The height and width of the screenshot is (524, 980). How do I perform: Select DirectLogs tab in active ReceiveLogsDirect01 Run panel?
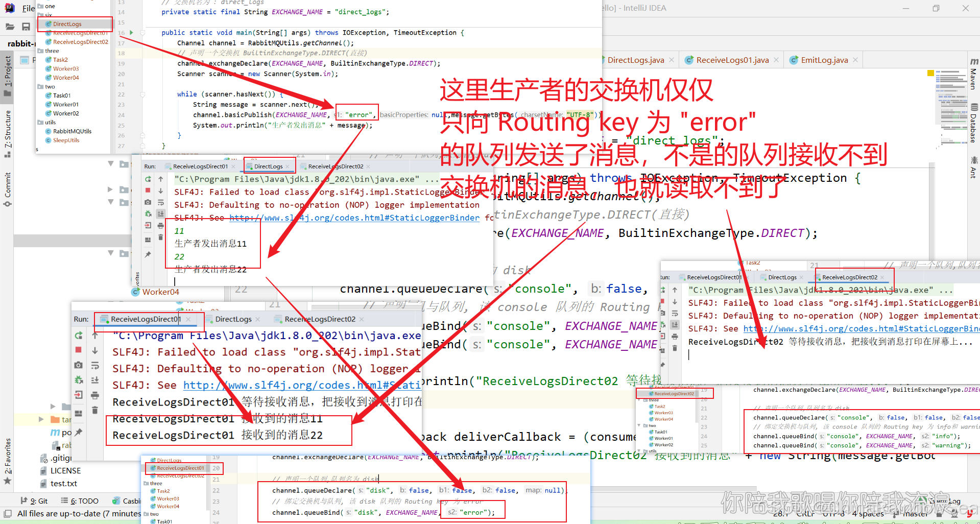click(x=233, y=319)
